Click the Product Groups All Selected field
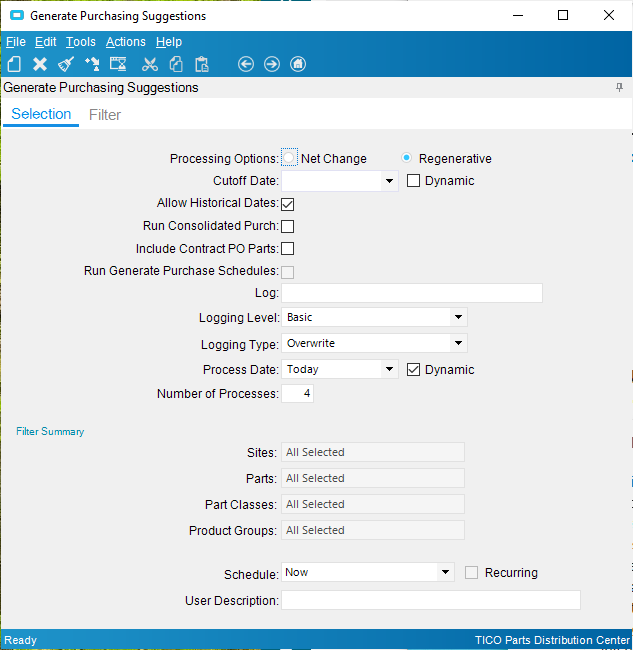The image size is (633, 650). coord(373,530)
